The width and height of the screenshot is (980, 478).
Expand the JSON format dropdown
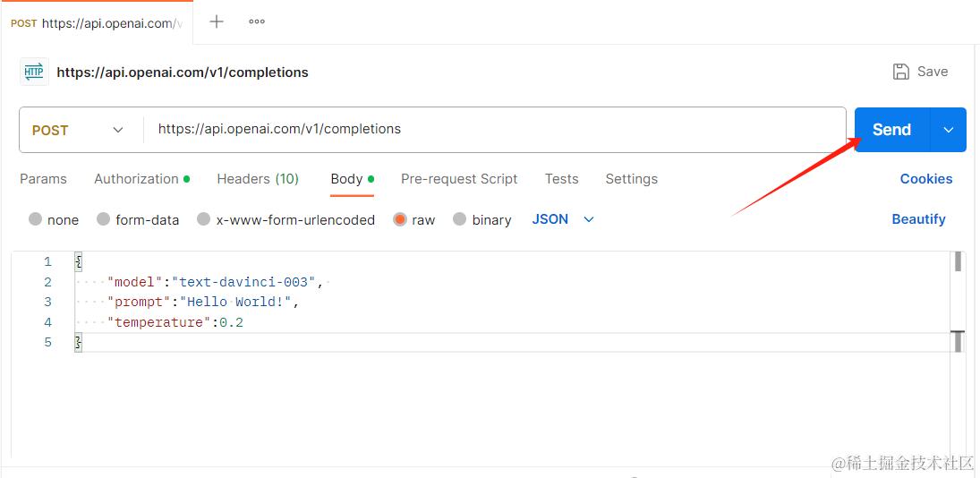pos(563,219)
